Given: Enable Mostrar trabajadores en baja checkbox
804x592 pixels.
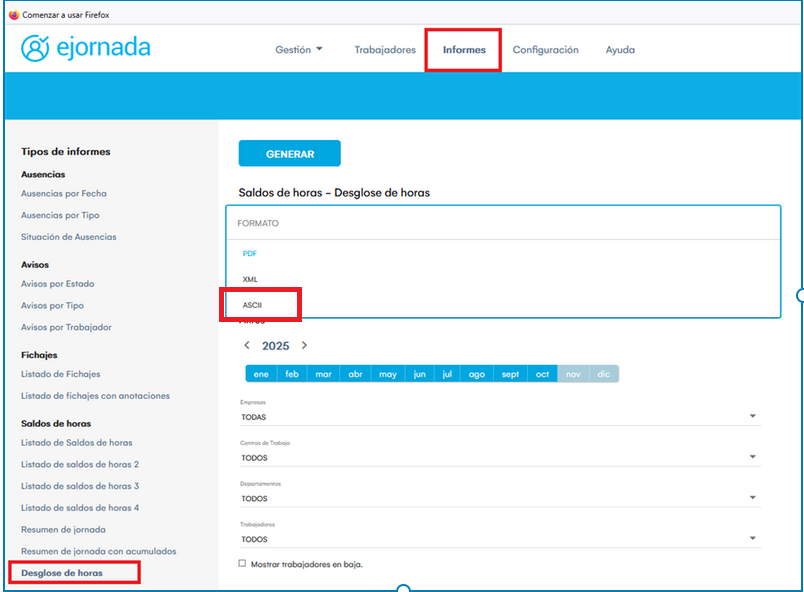Looking at the screenshot, I should (x=242, y=564).
